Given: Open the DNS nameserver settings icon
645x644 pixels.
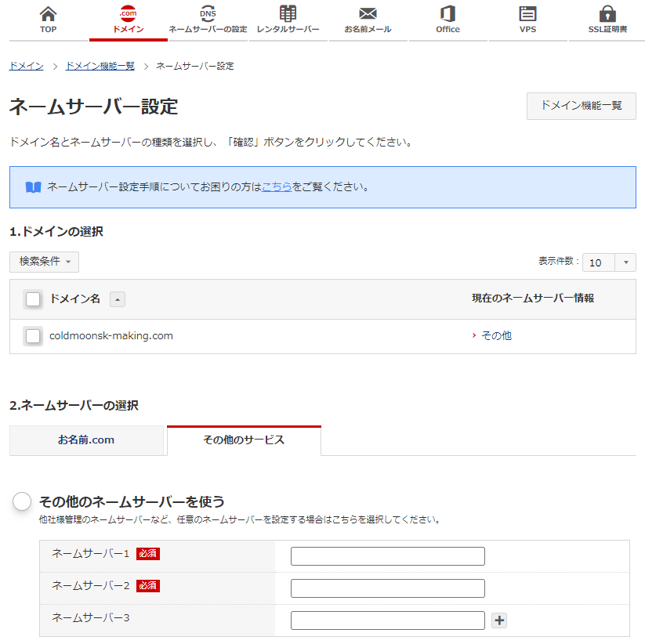Looking at the screenshot, I should 208,14.
